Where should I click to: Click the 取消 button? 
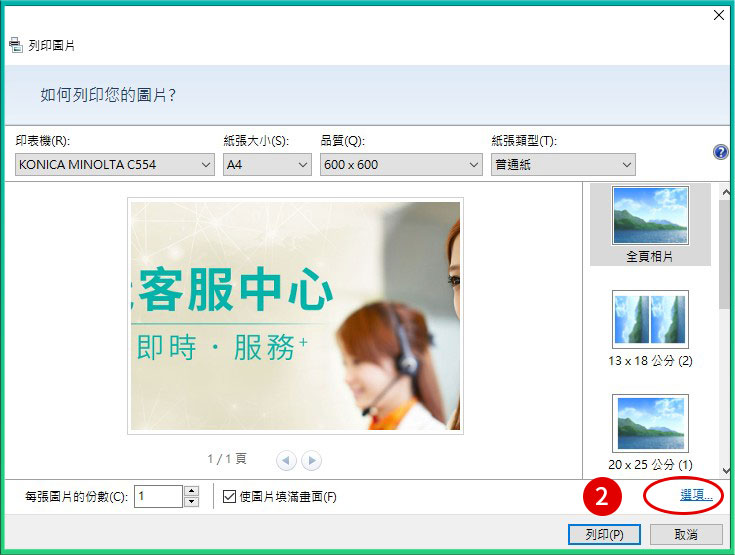(686, 534)
